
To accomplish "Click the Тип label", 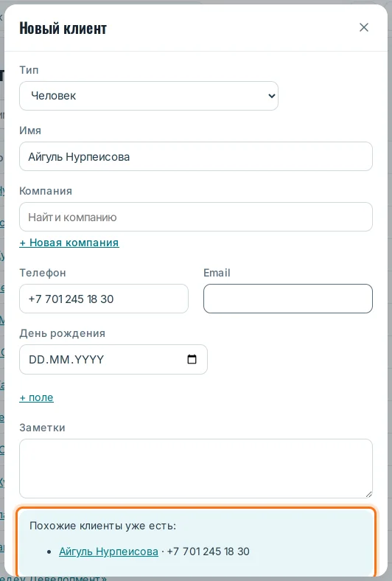I will tap(29, 70).
